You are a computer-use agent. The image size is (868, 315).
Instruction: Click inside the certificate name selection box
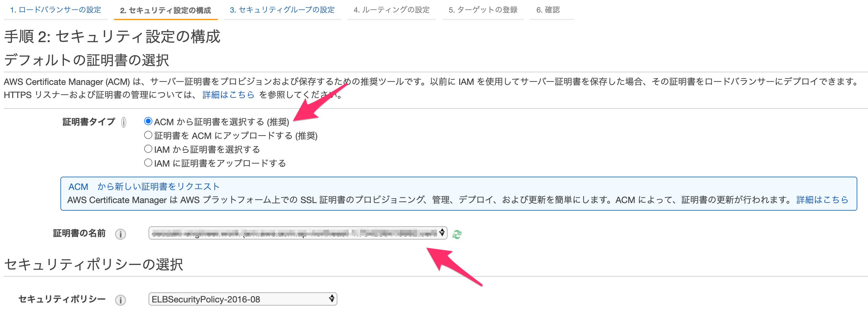[x=296, y=233]
